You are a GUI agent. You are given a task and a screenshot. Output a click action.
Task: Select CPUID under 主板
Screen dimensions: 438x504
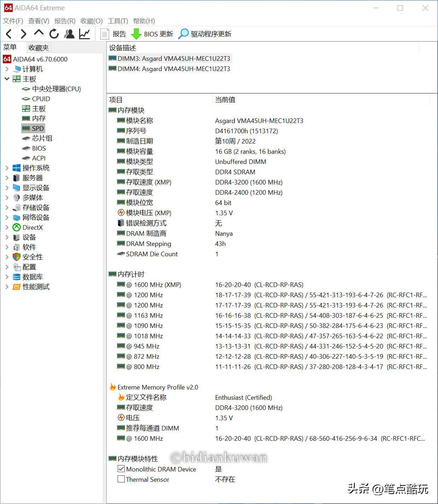click(x=40, y=99)
